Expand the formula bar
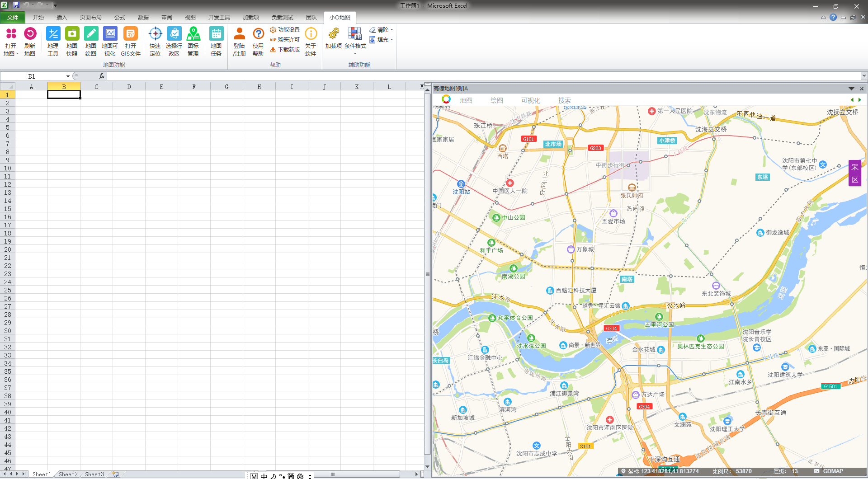This screenshot has height=479, width=868. [x=864, y=76]
